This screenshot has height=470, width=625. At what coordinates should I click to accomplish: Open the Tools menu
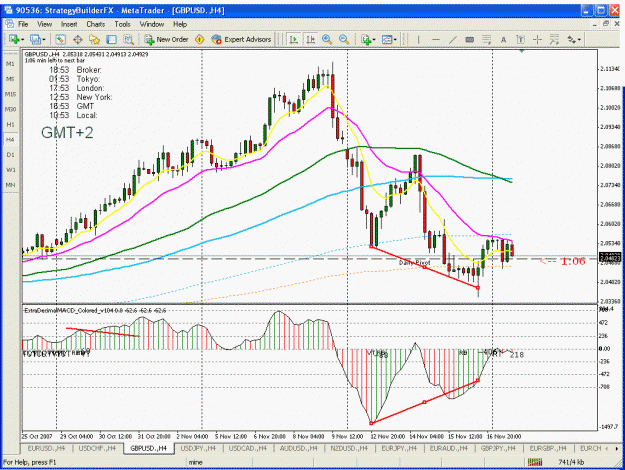(x=122, y=24)
